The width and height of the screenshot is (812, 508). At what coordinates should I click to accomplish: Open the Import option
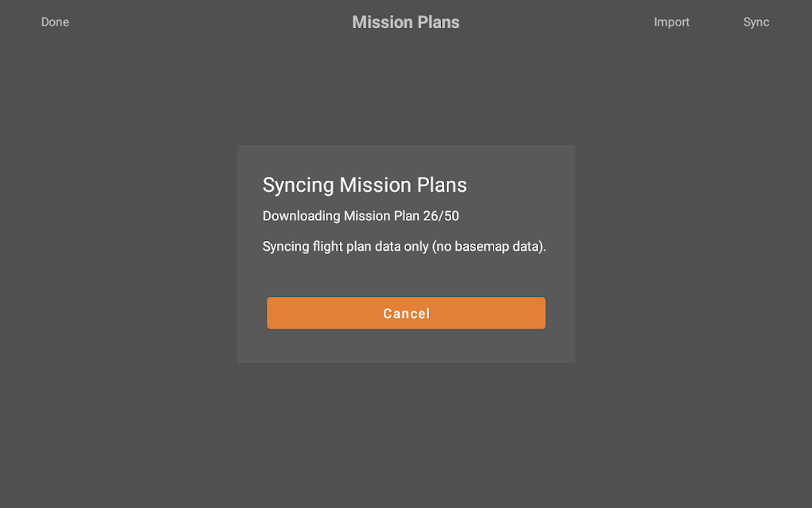pos(671,22)
